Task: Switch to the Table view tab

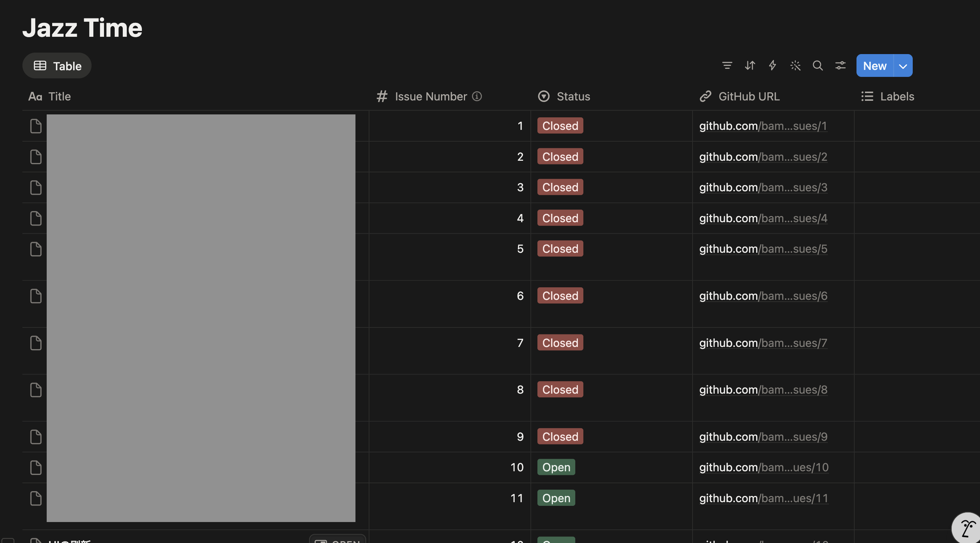Action: pos(57,65)
